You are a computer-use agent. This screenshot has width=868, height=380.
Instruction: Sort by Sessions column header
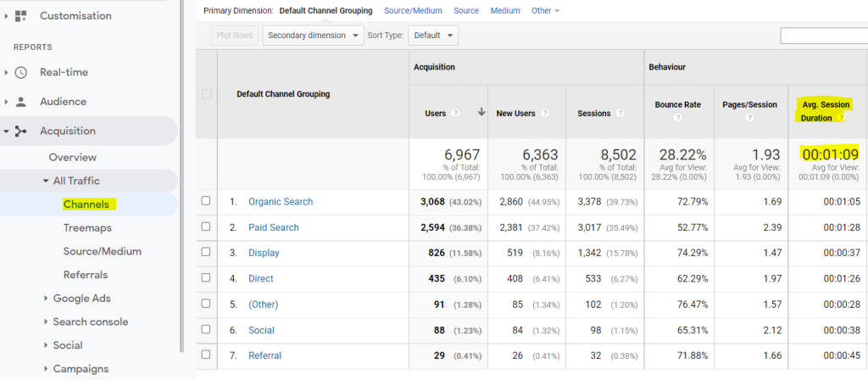click(594, 113)
